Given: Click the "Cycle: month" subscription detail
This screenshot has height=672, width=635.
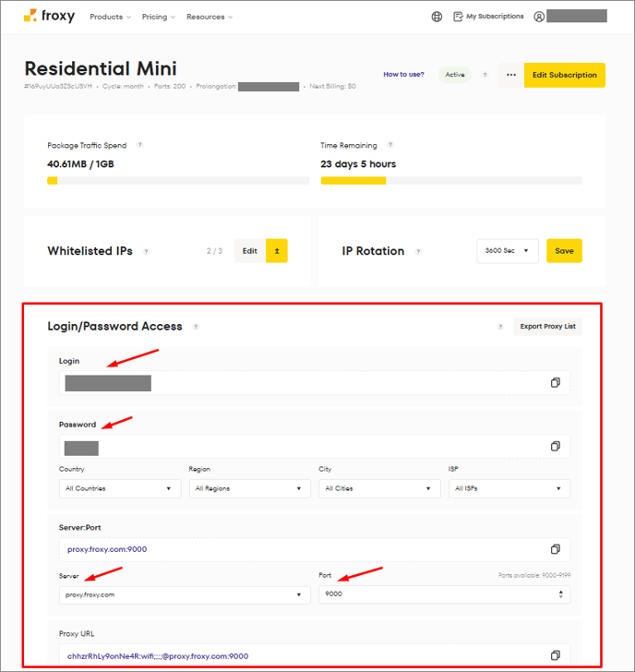Looking at the screenshot, I should 123,86.
